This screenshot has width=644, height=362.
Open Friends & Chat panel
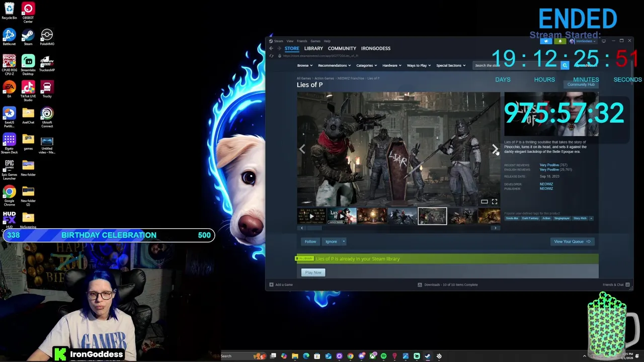point(616,285)
